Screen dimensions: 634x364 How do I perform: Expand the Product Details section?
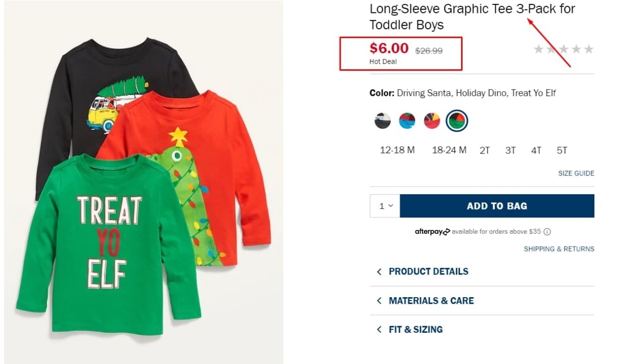tap(428, 271)
